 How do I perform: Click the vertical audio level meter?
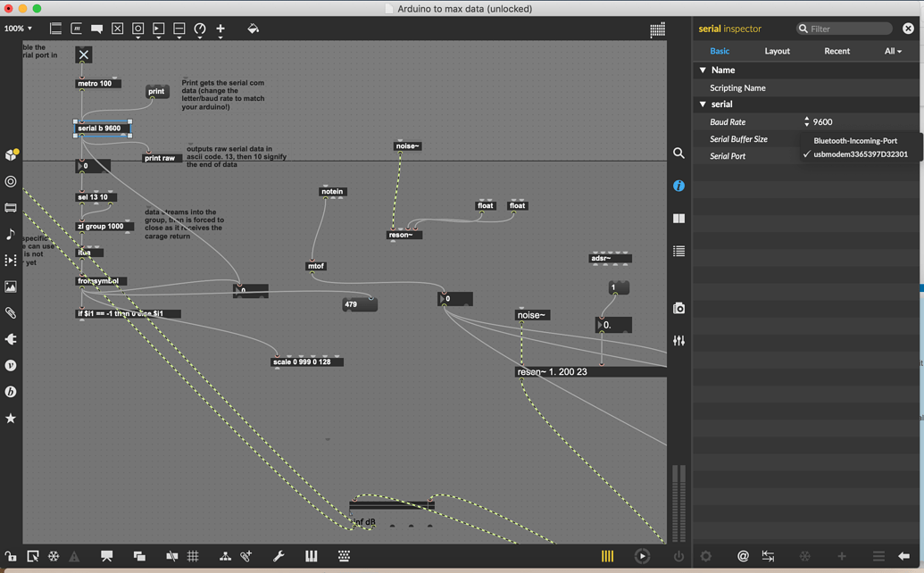point(678,503)
